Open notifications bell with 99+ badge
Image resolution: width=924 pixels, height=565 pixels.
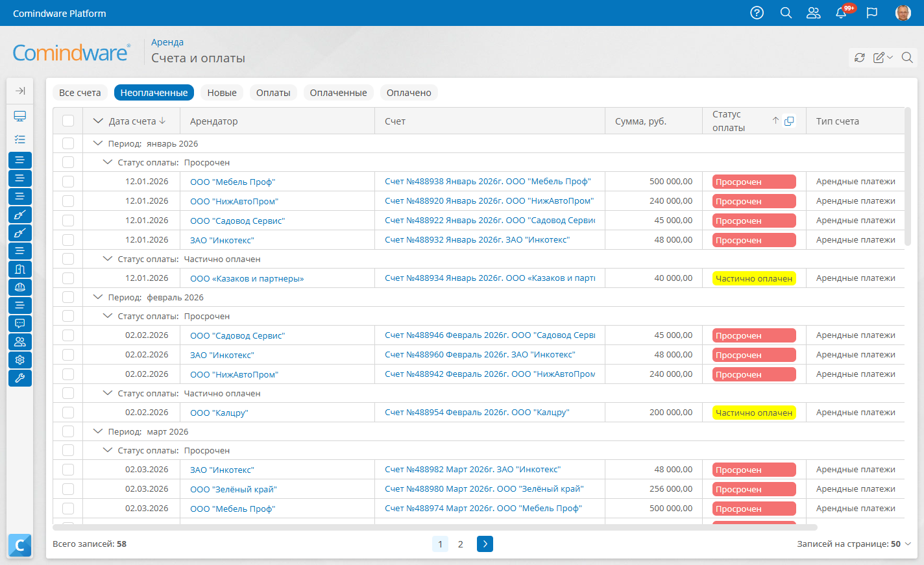coord(842,13)
